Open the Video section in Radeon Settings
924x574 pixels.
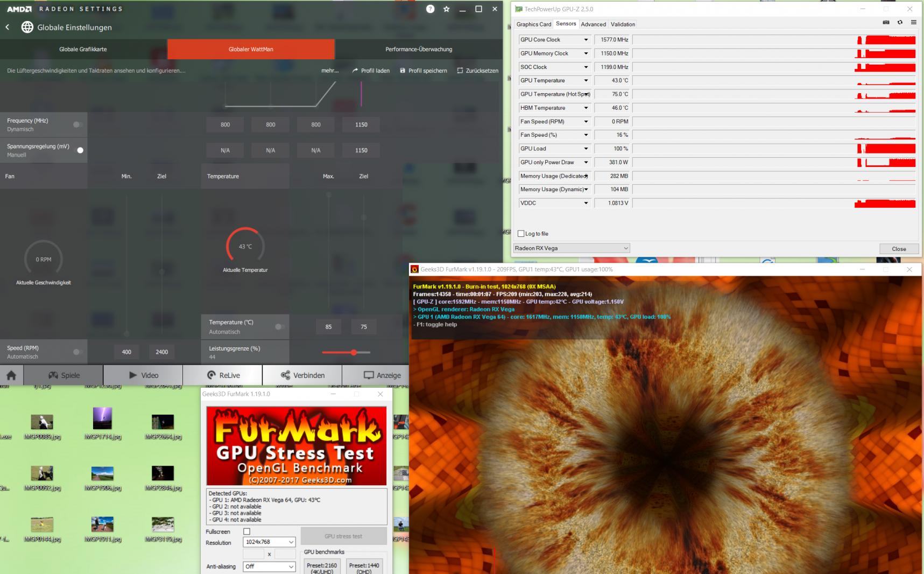pyautogui.click(x=143, y=375)
